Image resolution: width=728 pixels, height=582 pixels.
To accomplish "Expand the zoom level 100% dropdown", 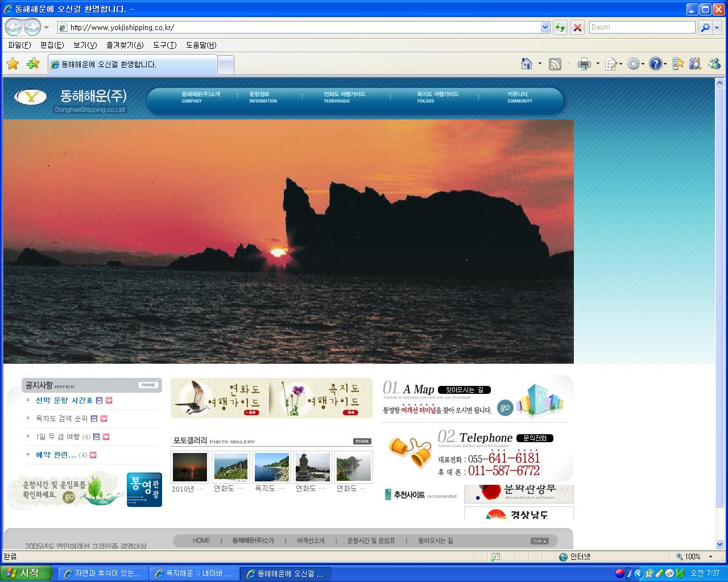I will pos(710,557).
